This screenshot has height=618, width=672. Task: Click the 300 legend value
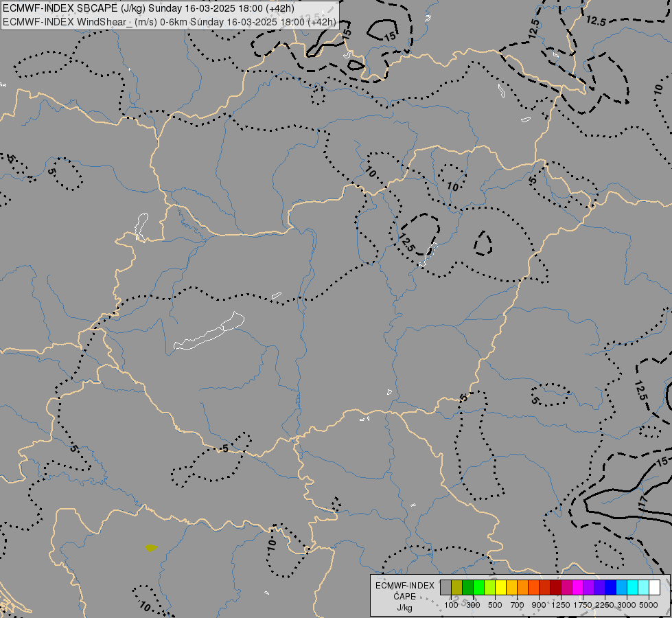[x=473, y=605]
